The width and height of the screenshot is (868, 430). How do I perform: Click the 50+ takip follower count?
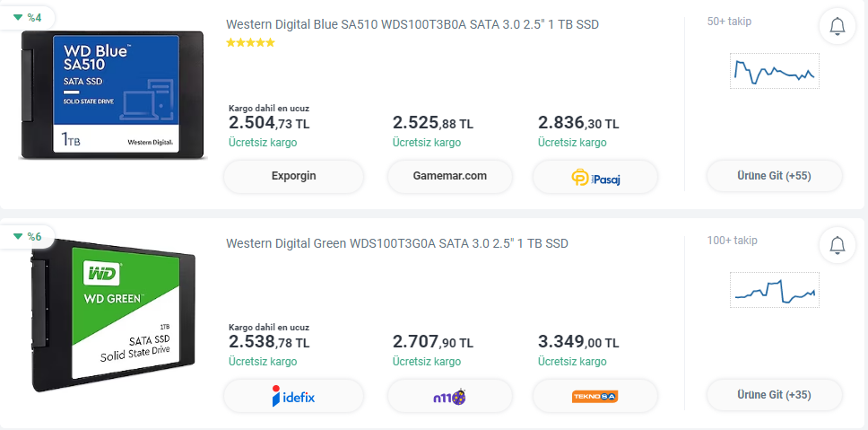729,22
